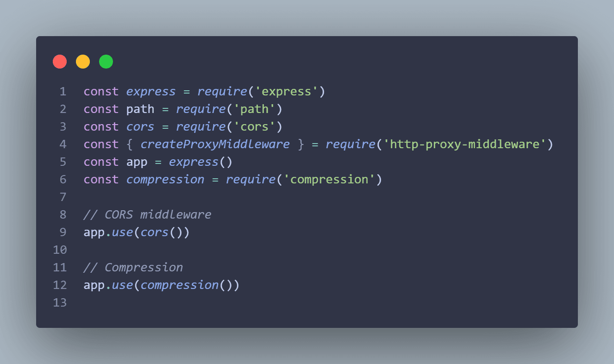
Task: Place cursor on the '// CORS middleware' comment
Action: coord(147,215)
